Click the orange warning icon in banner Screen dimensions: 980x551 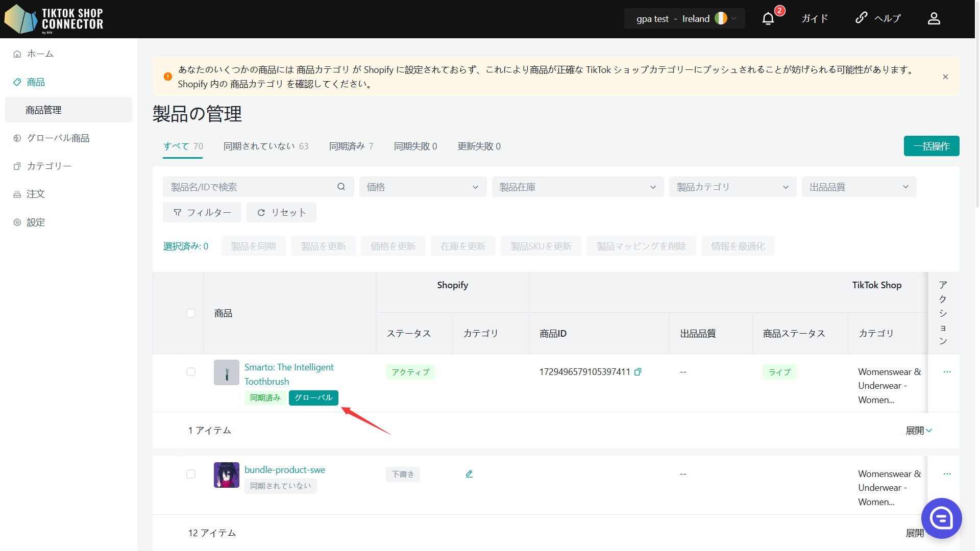(168, 77)
